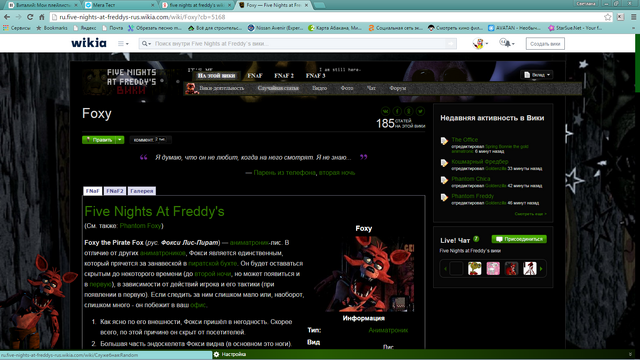The image size is (640, 360).
Task: Open the user avatar account menu
Action: 480,43
